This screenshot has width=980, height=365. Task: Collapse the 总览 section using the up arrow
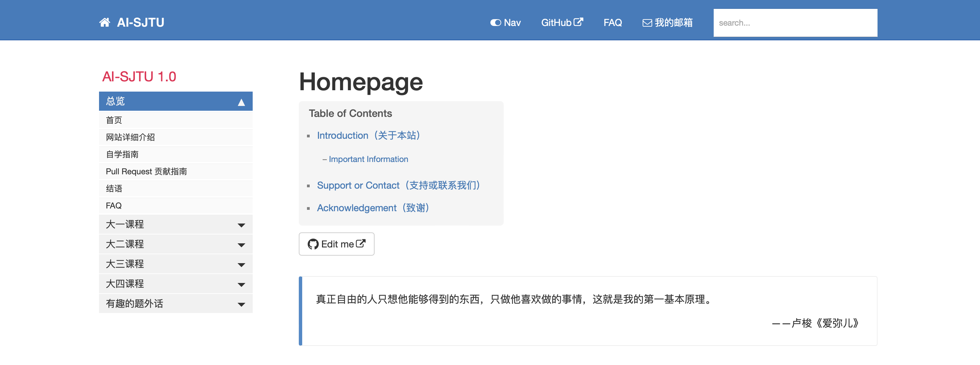click(241, 102)
